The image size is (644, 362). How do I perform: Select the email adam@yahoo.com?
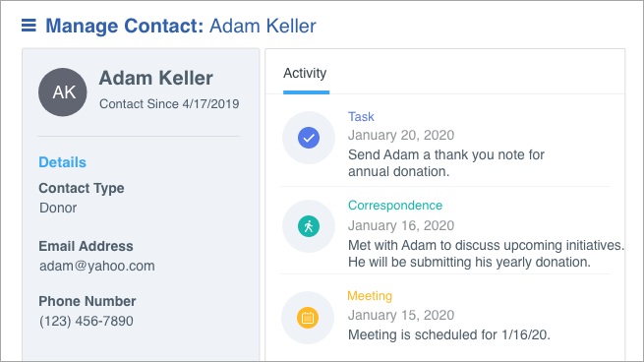tap(97, 266)
